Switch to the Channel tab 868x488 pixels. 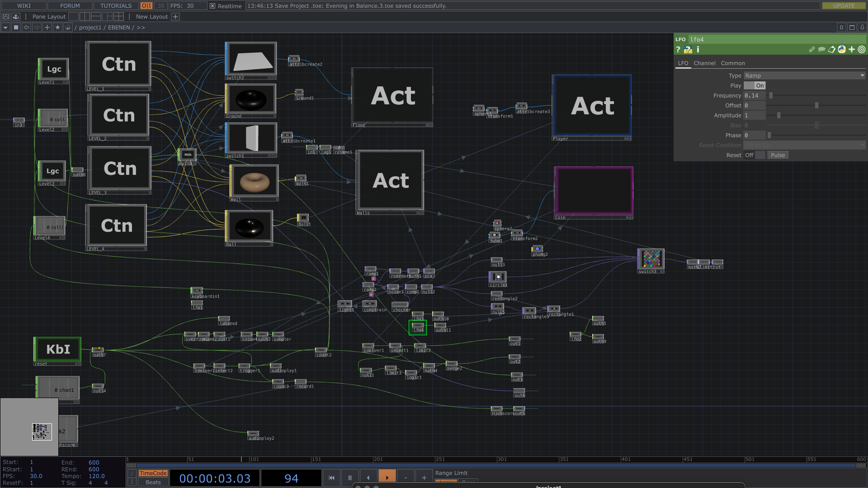point(704,63)
